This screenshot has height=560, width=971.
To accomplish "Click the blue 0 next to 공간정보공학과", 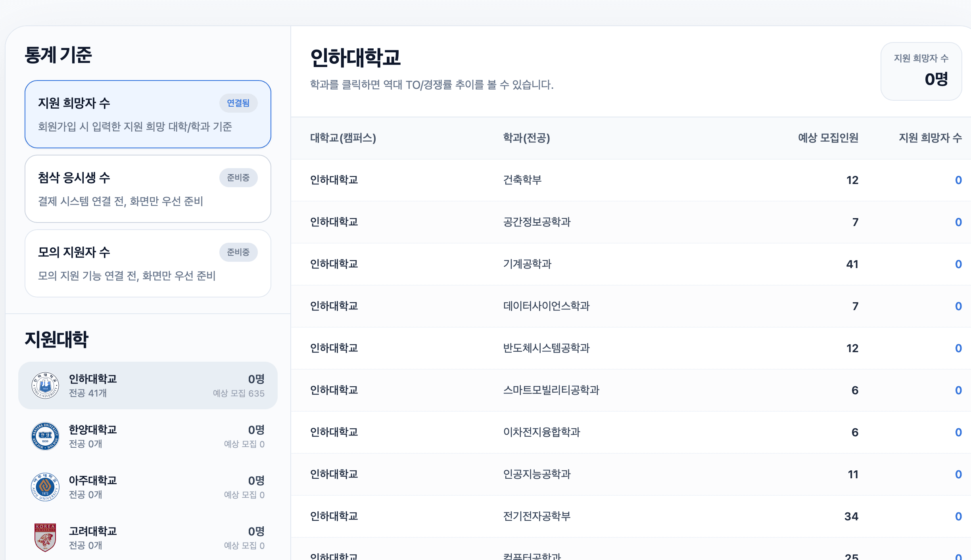I will pyautogui.click(x=959, y=222).
